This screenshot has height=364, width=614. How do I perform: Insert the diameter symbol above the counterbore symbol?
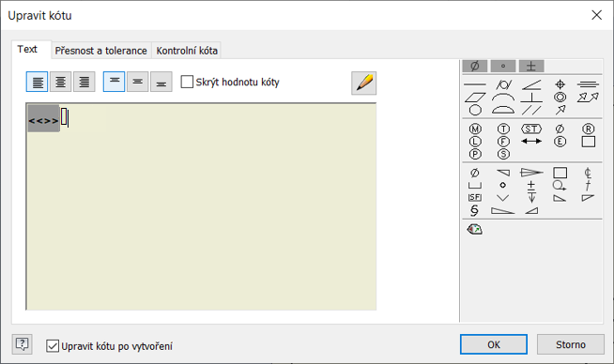[x=475, y=173]
